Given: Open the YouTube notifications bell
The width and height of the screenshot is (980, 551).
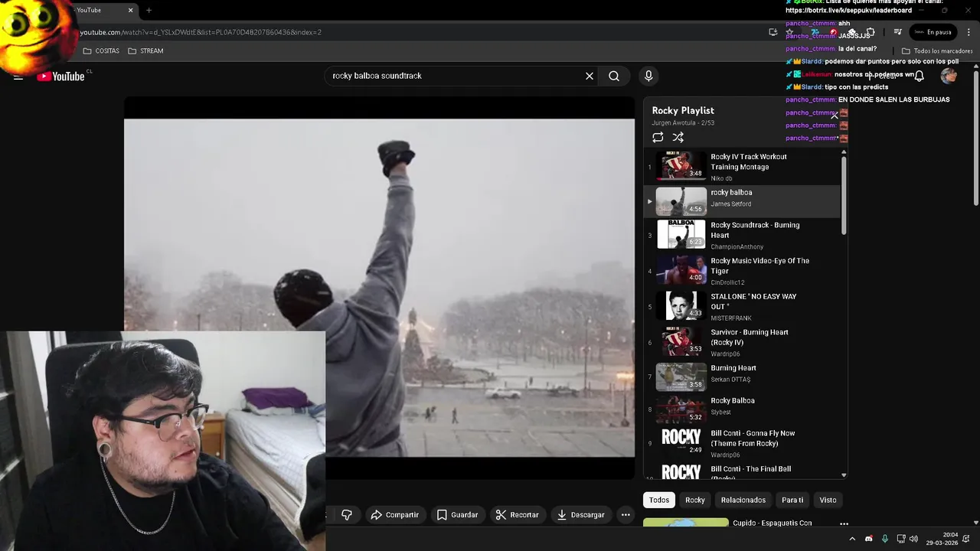Looking at the screenshot, I should [920, 76].
